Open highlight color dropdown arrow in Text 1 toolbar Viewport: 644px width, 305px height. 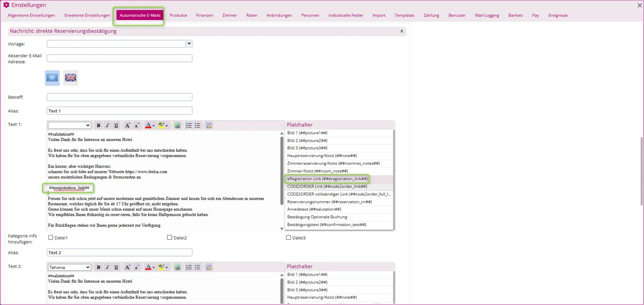click(167, 126)
